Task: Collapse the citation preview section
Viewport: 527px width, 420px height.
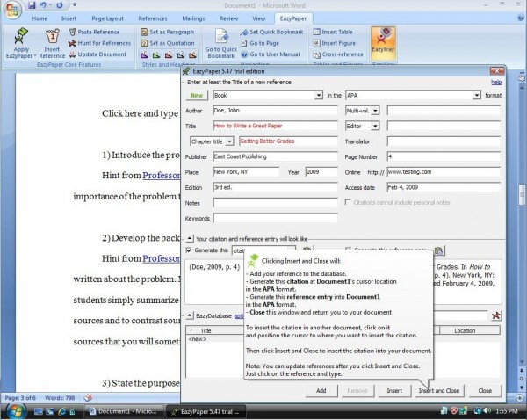Action: click(x=190, y=239)
